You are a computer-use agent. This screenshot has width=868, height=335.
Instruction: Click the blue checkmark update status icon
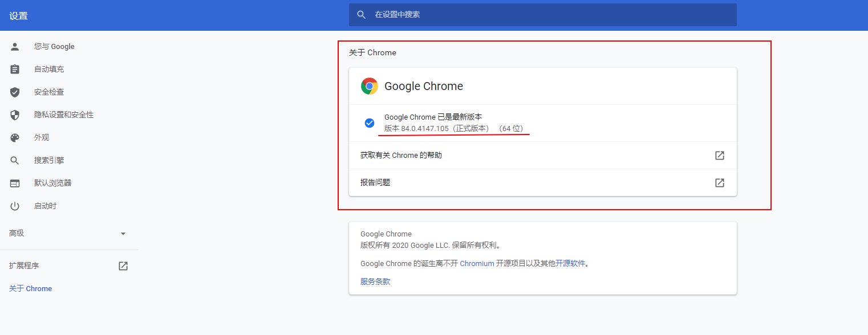(x=370, y=123)
